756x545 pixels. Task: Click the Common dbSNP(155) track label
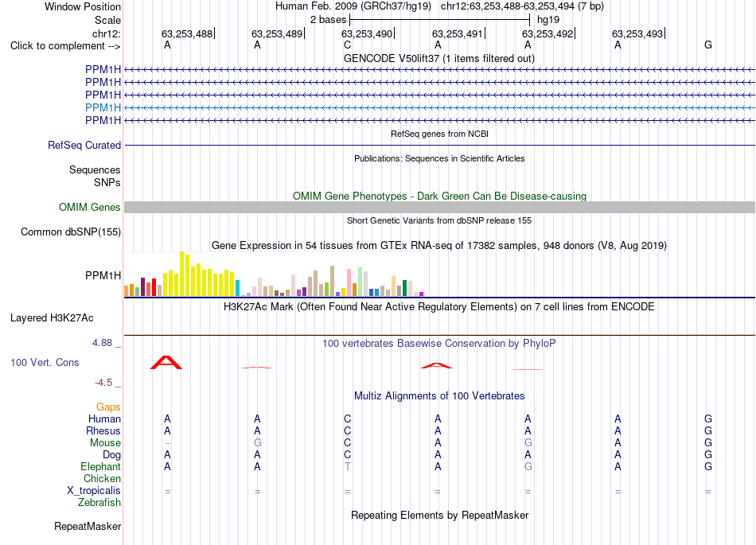[71, 232]
